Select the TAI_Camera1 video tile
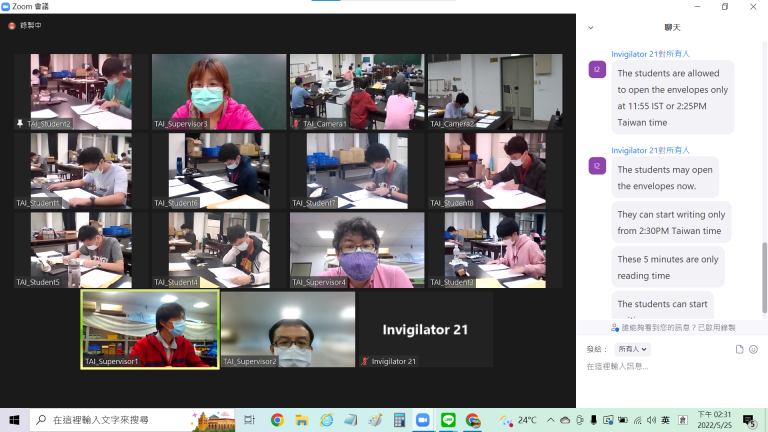This screenshot has width=768, height=432. (x=356, y=92)
